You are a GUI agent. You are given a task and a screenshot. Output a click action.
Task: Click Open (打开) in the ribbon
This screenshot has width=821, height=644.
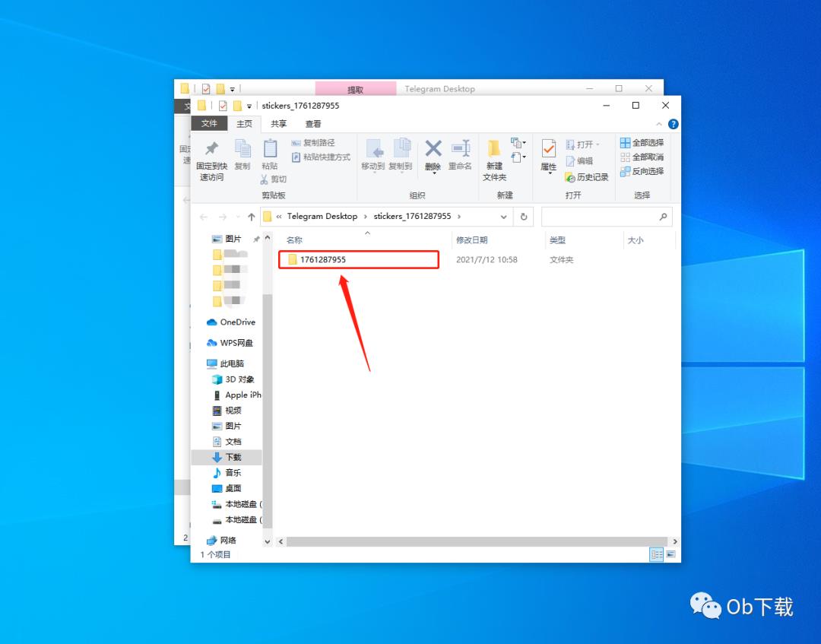click(582, 144)
